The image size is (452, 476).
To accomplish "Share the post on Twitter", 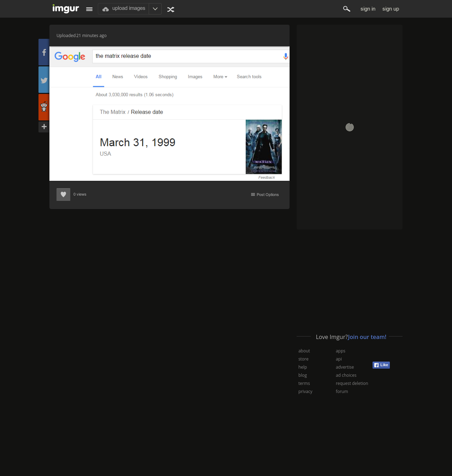I will coord(44,80).
